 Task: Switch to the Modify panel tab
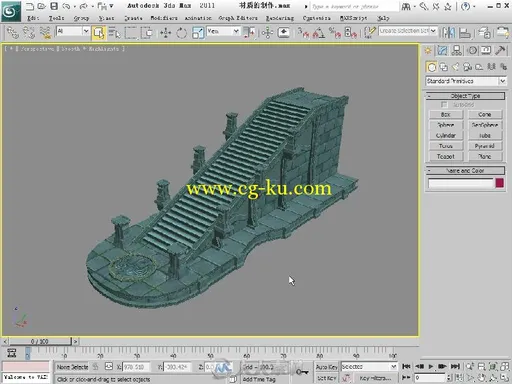pyautogui.click(x=442, y=51)
